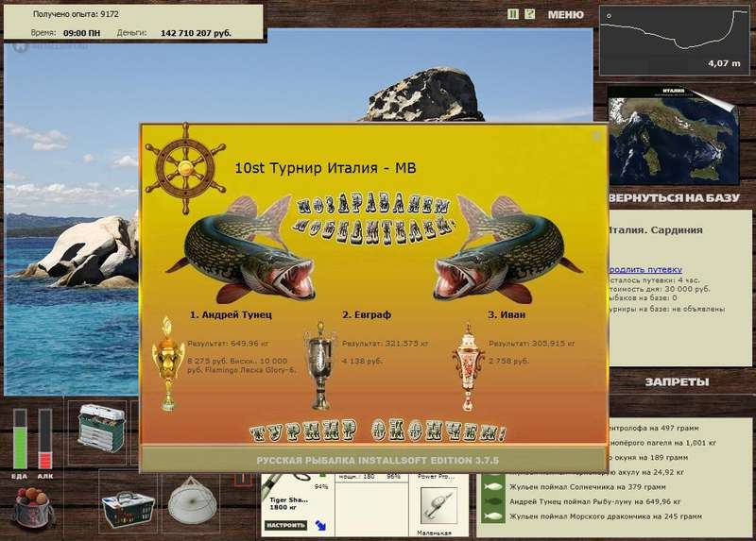The height and width of the screenshot is (541, 756).
Task: Click the ship's wheel emblem
Action: coord(185,168)
